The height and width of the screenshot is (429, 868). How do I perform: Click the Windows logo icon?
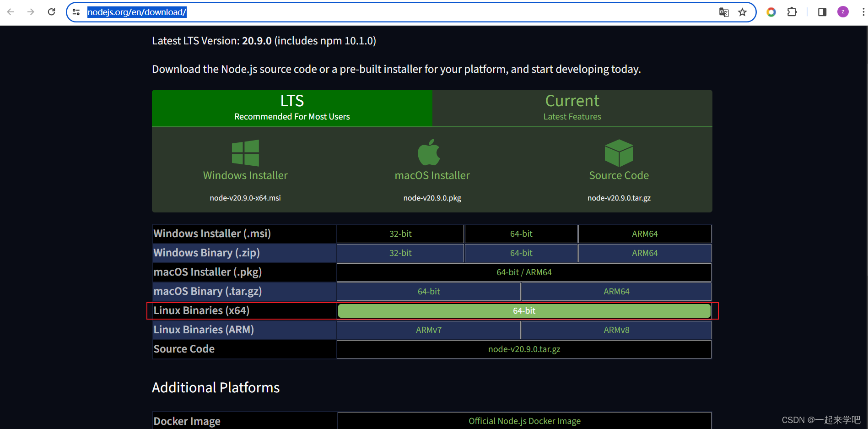click(x=245, y=153)
